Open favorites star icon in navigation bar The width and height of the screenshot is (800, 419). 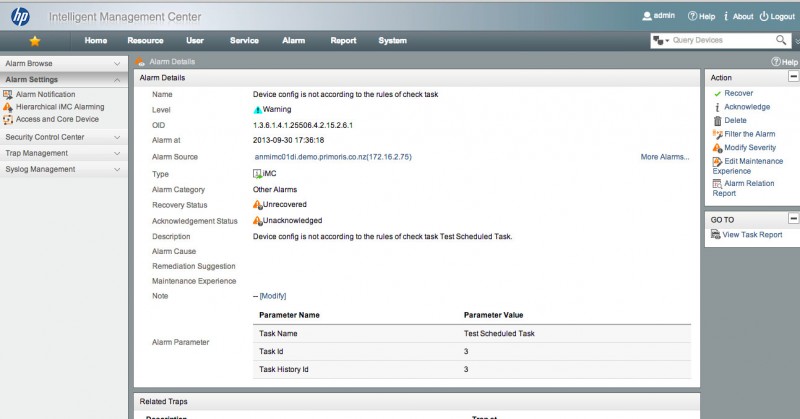35,41
